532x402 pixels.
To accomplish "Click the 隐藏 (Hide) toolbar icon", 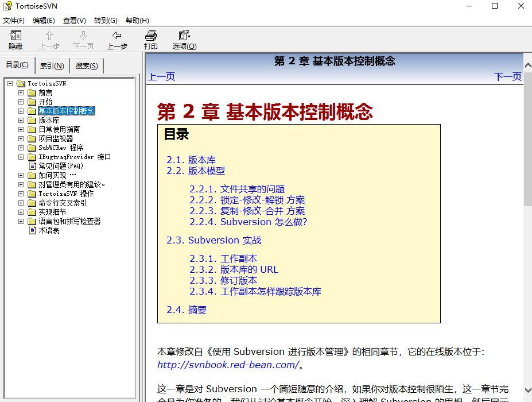I will tap(15, 35).
